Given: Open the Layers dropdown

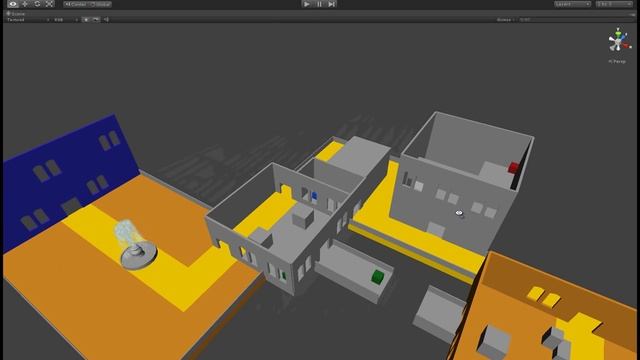Looking at the screenshot, I should point(572,4).
